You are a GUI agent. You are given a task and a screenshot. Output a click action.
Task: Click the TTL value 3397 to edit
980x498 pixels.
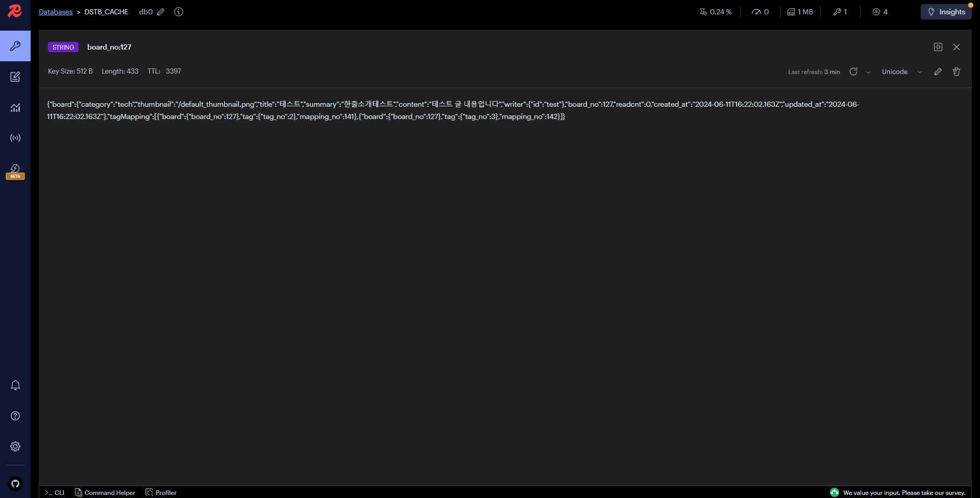174,72
